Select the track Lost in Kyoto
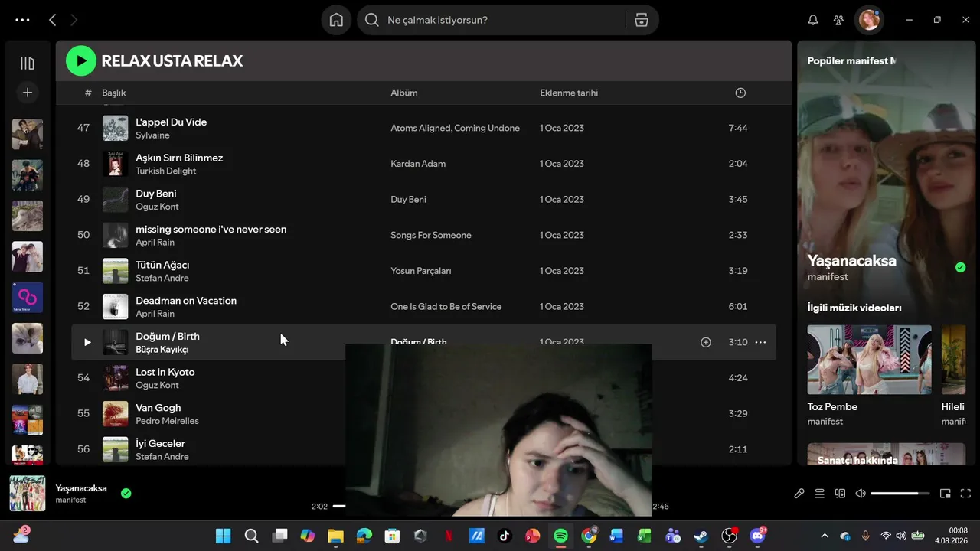980x551 pixels. click(165, 372)
